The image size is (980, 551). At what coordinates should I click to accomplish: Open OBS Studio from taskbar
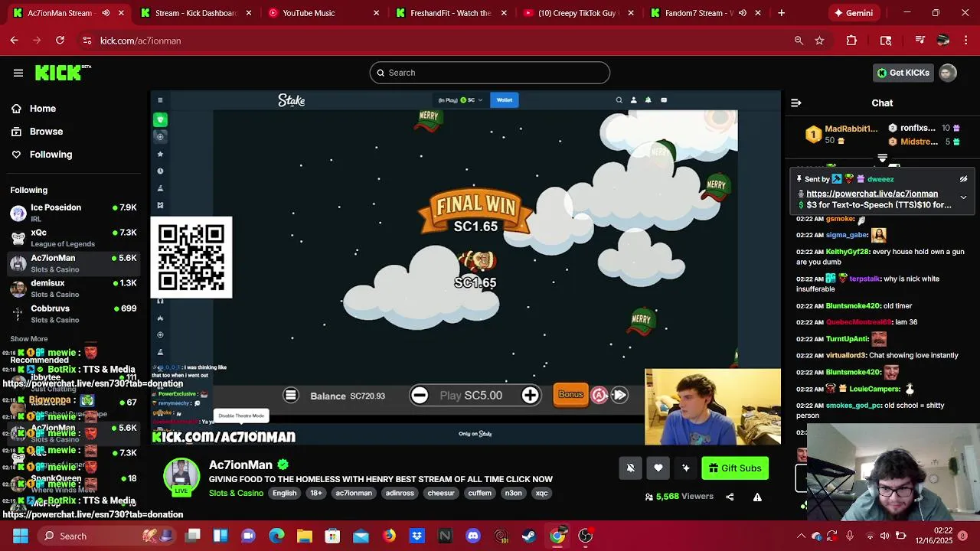(586, 536)
